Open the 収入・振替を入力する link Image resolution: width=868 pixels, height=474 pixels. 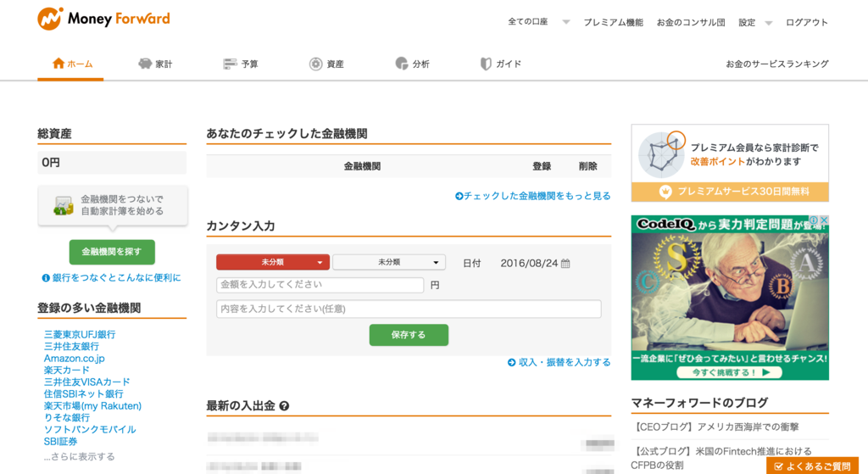click(x=559, y=362)
